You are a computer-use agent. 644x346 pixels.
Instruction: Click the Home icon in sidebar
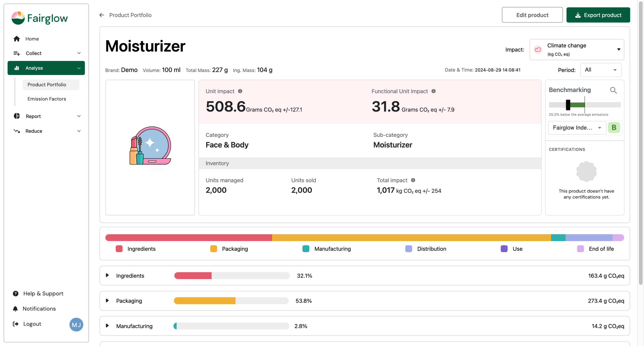[x=17, y=39]
